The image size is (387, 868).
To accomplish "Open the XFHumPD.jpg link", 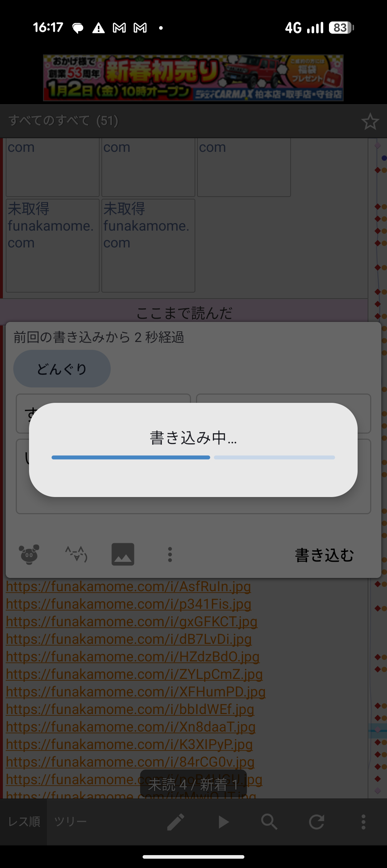I will coord(136,692).
